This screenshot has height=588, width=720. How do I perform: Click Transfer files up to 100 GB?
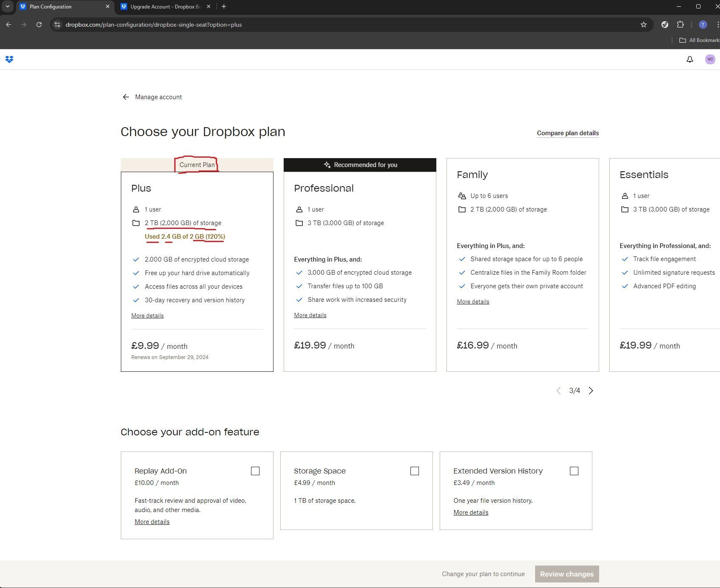click(x=345, y=286)
